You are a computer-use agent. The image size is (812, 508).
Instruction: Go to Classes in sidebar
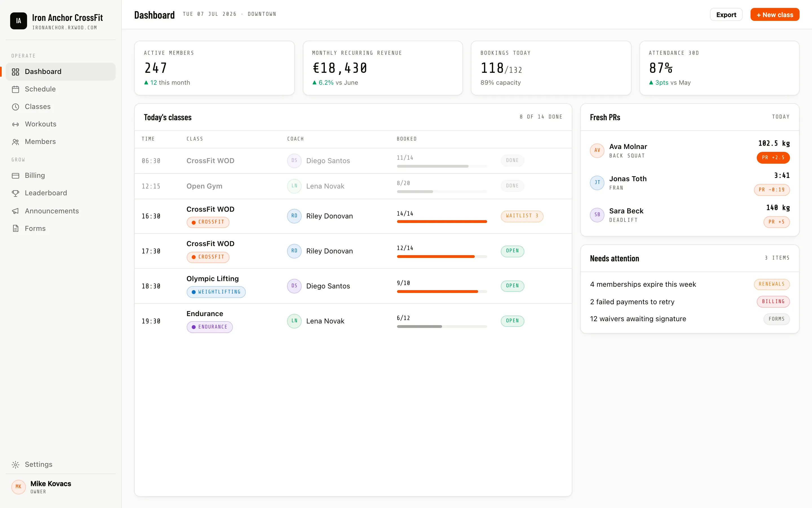[x=61, y=106]
